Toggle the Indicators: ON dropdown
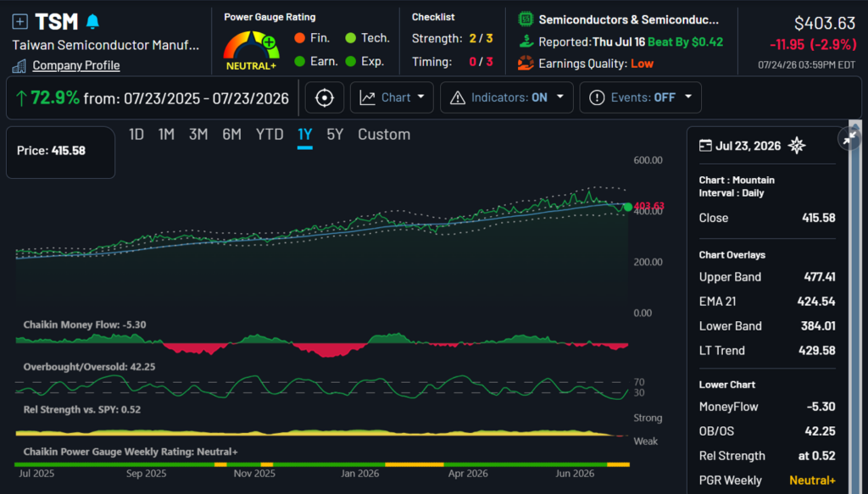868x494 pixels. click(507, 98)
